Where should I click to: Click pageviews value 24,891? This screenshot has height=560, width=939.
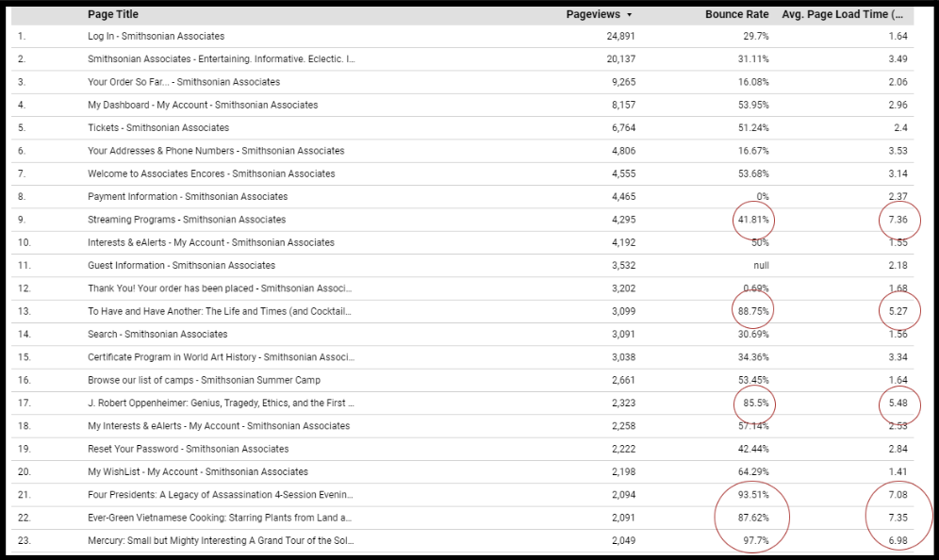point(620,36)
